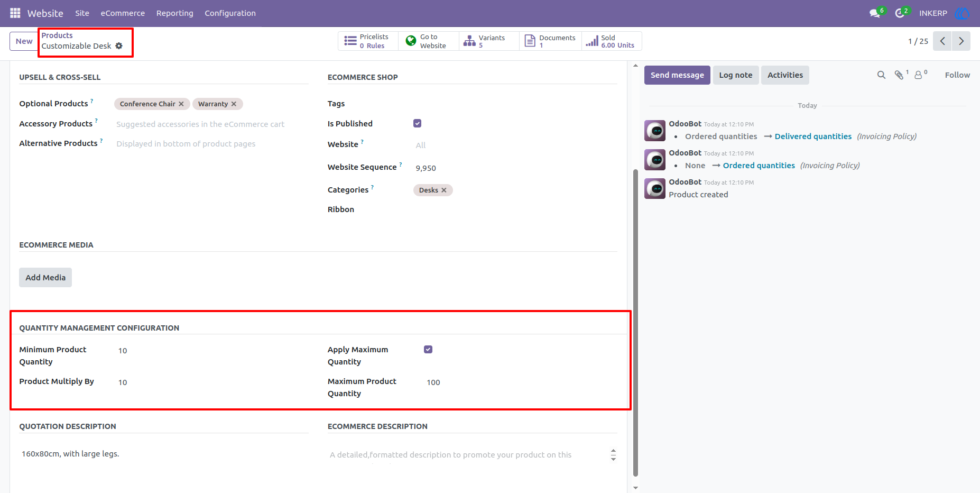Go to next record arrow
The height and width of the screenshot is (493, 980).
tap(961, 41)
